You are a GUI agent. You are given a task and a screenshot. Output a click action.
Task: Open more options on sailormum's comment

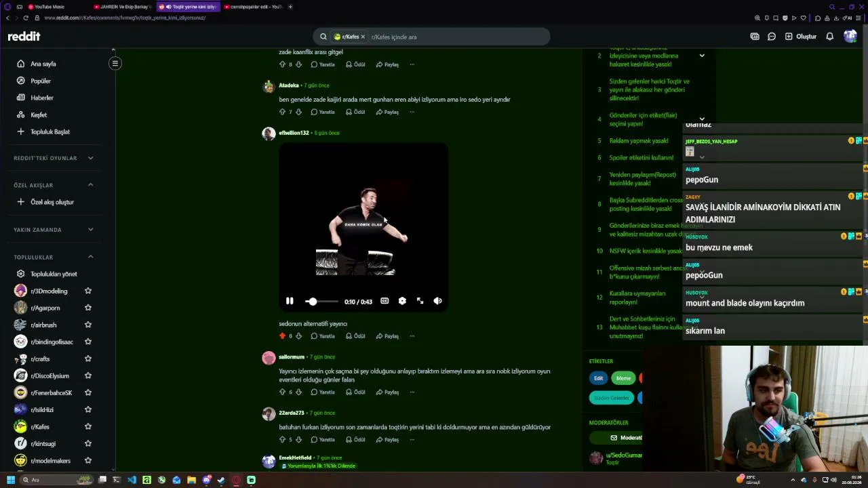point(412,392)
